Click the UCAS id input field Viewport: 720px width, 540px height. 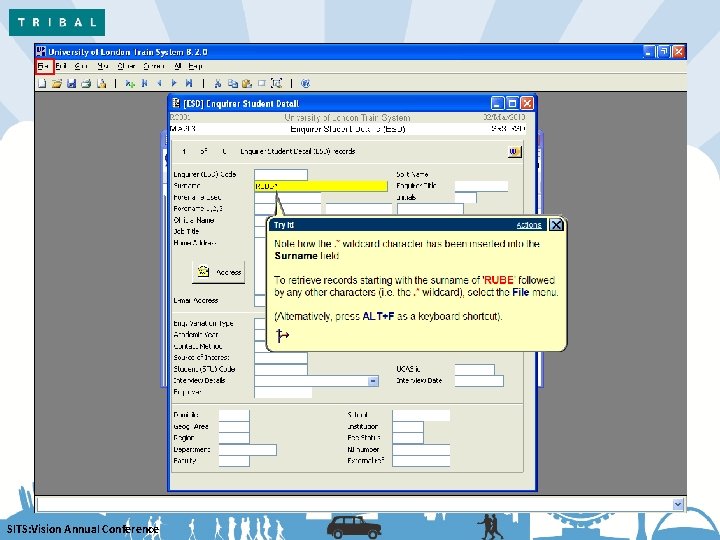(474, 369)
